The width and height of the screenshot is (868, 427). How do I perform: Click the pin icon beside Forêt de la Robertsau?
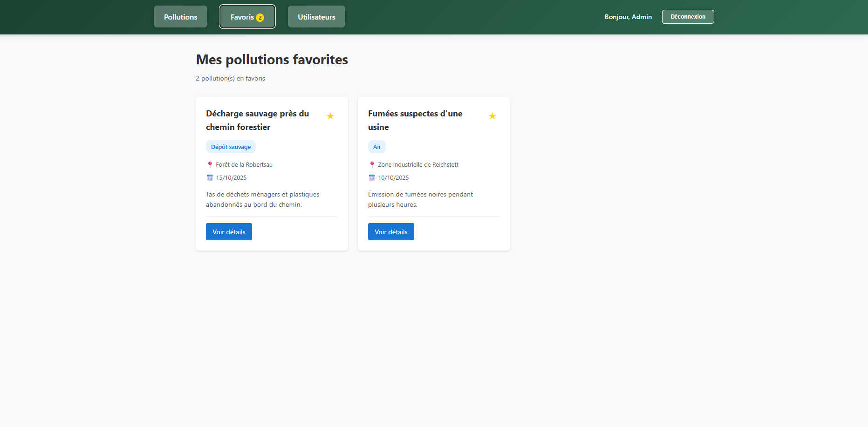210,164
